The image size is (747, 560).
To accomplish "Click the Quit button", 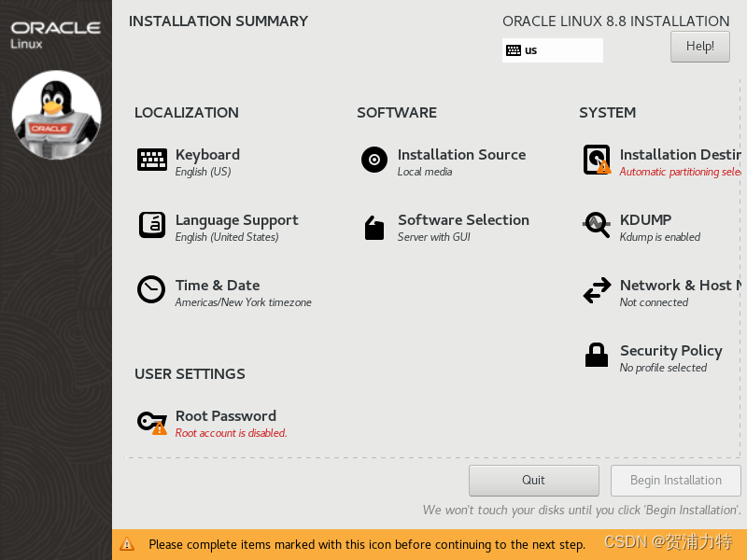I will (533, 481).
